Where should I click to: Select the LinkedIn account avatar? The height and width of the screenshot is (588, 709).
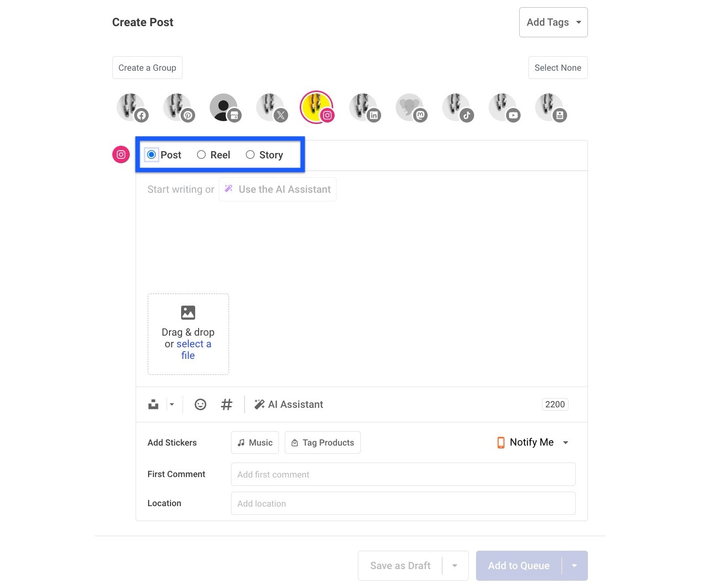(x=364, y=107)
